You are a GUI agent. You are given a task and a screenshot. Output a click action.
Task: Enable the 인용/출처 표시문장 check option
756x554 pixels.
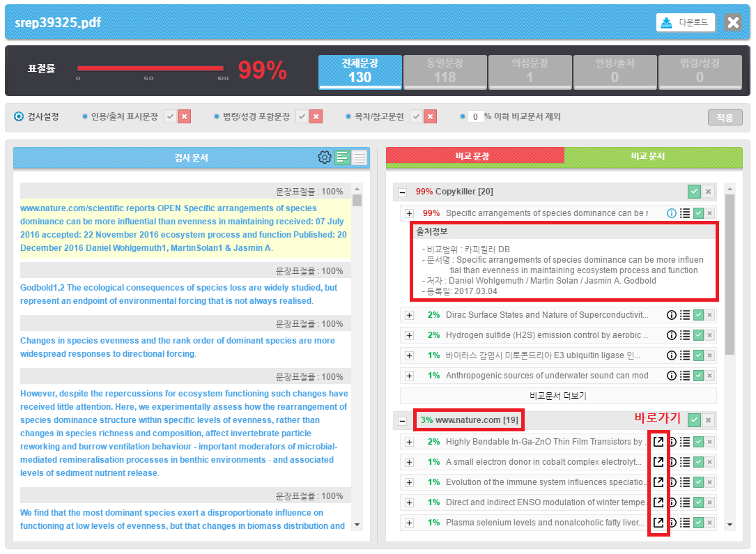click(170, 117)
